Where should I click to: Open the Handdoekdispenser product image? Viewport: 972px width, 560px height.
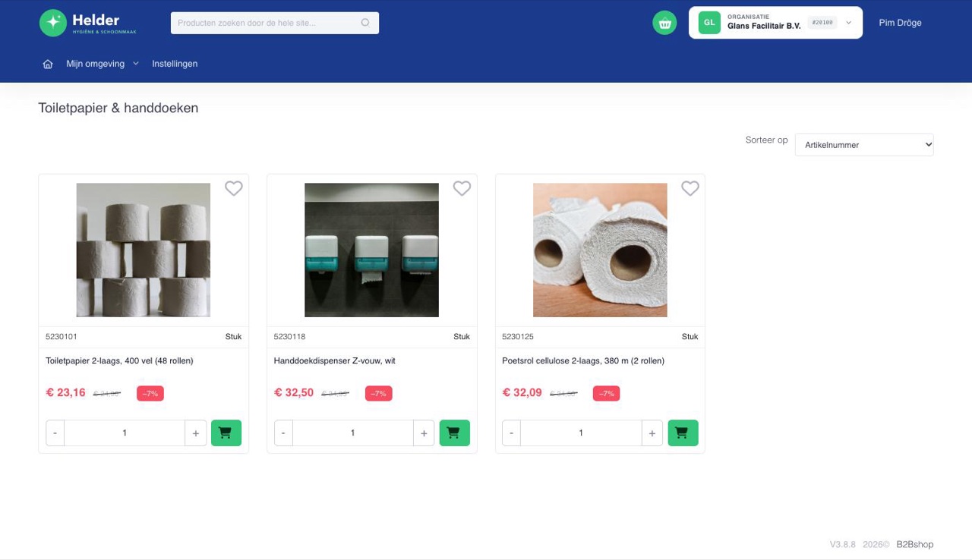371,250
